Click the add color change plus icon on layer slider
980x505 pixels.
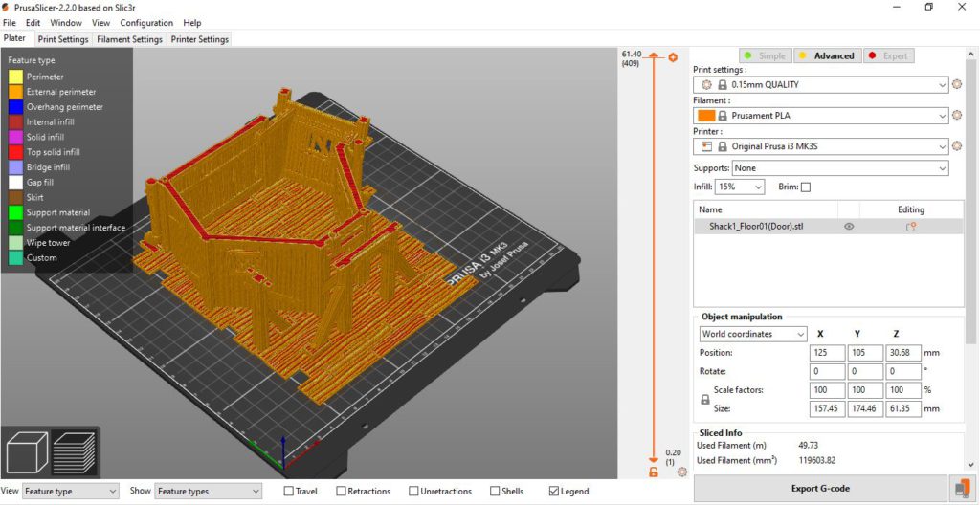point(673,57)
